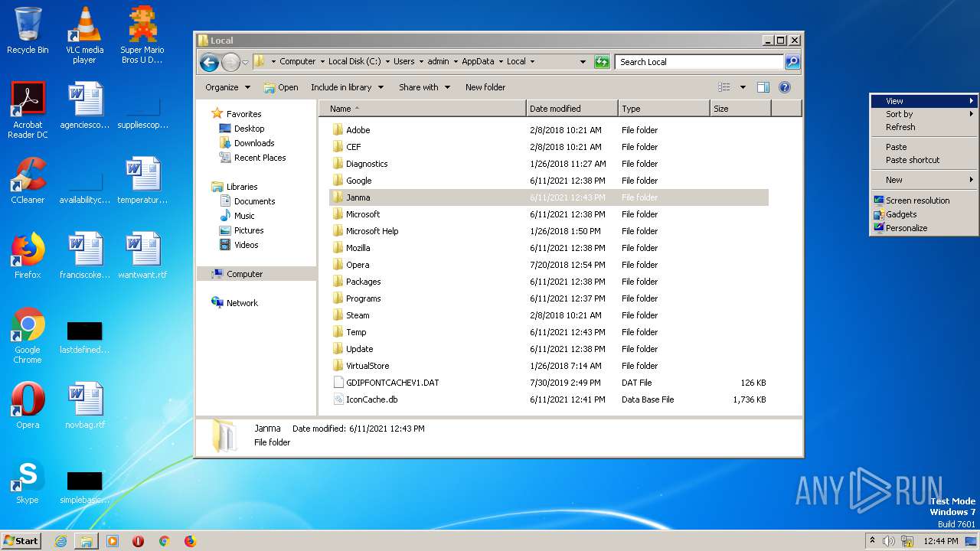Open the Share with dropdown

(424, 87)
